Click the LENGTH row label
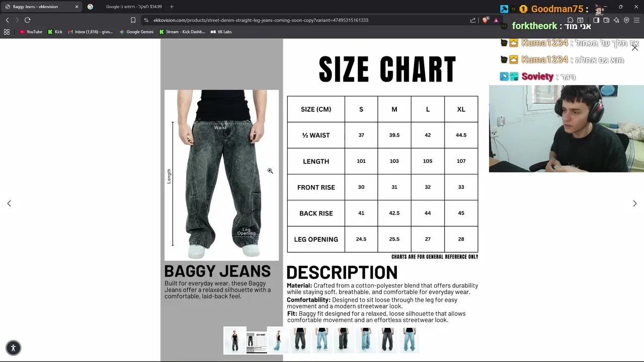 316,161
